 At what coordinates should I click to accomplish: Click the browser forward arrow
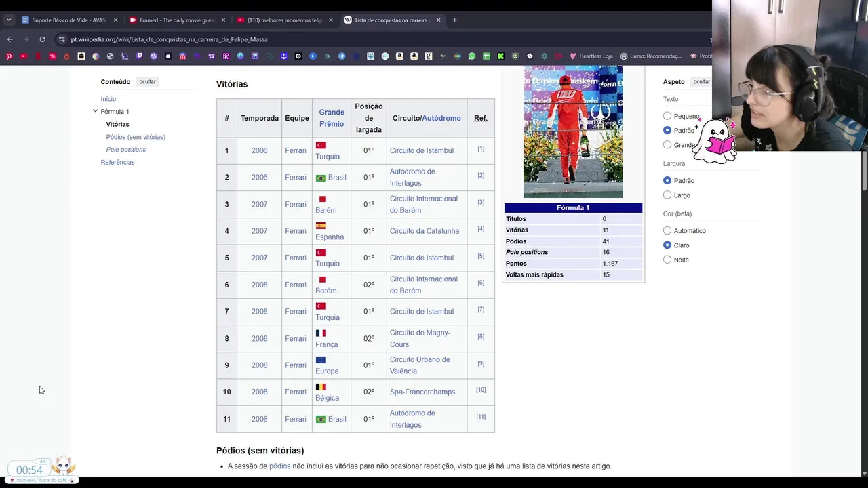click(26, 39)
